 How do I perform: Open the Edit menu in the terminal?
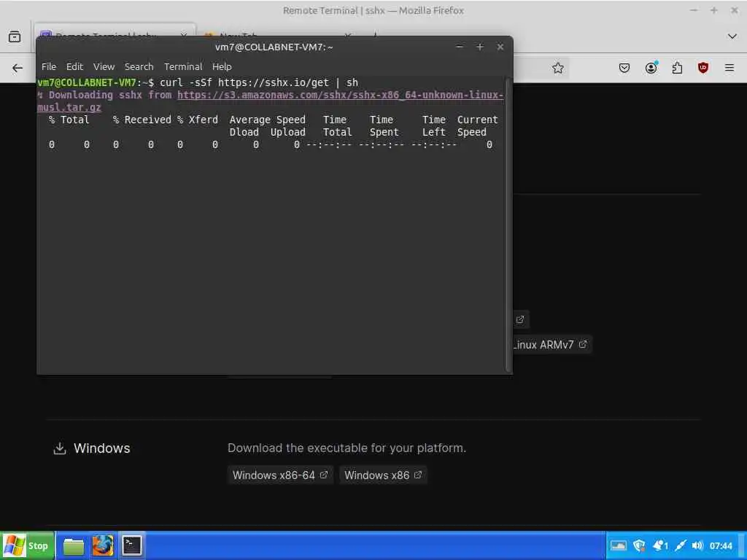click(74, 66)
